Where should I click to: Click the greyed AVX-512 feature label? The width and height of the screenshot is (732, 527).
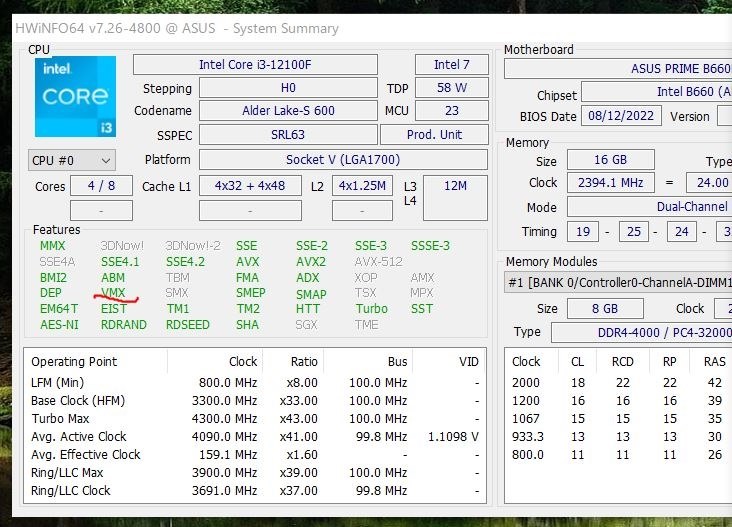click(x=378, y=262)
